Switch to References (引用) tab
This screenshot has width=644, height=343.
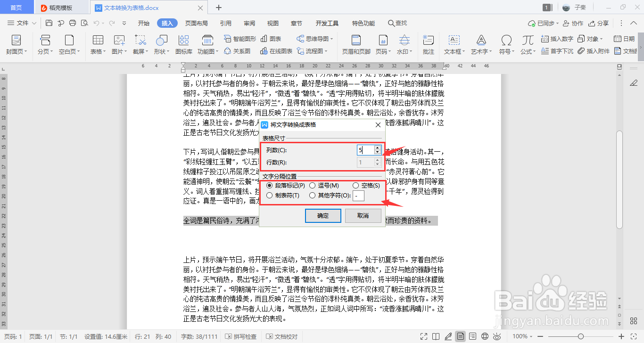pos(226,23)
